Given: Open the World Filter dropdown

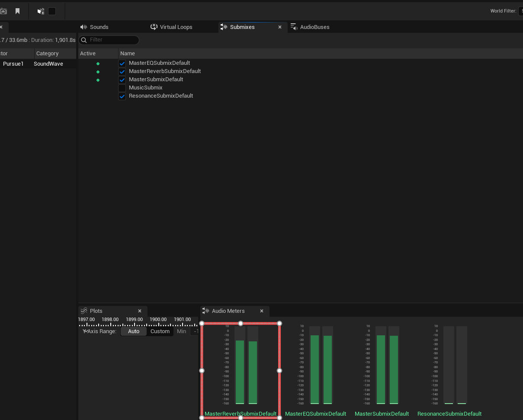Looking at the screenshot, I should pyautogui.click(x=520, y=11).
